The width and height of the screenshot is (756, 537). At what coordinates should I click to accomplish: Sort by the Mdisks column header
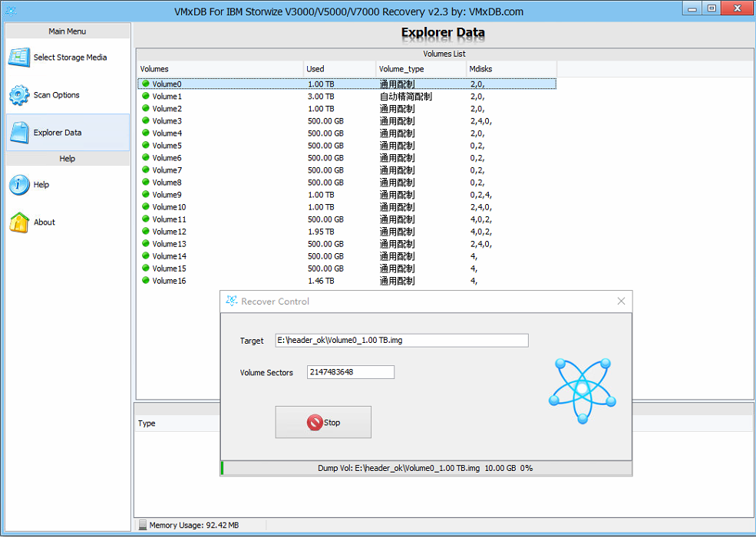click(512, 69)
